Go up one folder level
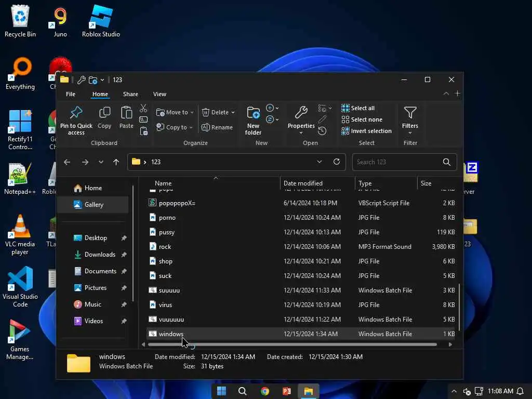The image size is (532, 399). (x=116, y=162)
